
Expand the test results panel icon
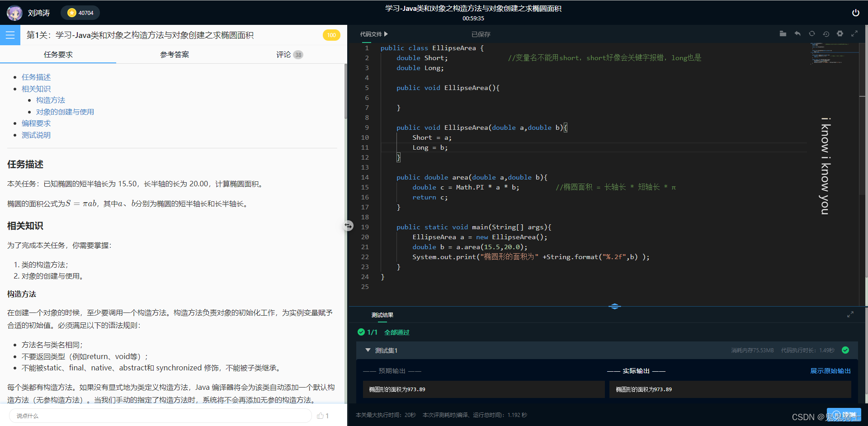(x=850, y=314)
